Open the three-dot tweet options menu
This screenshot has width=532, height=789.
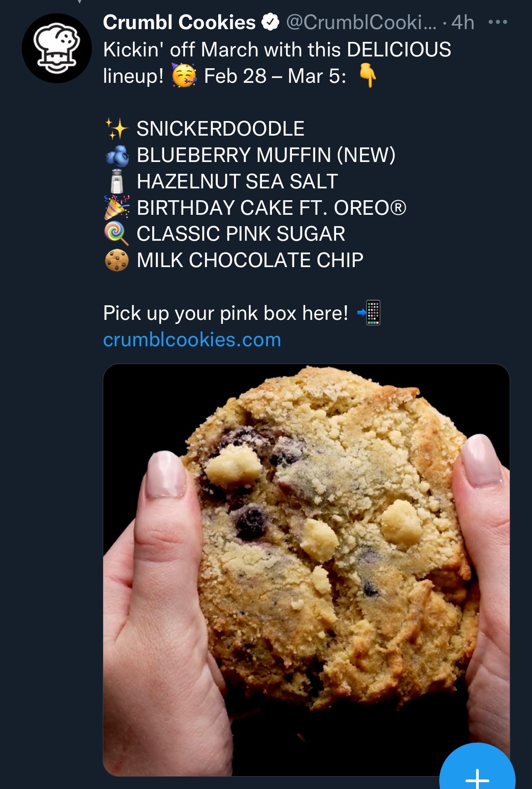pos(497,22)
